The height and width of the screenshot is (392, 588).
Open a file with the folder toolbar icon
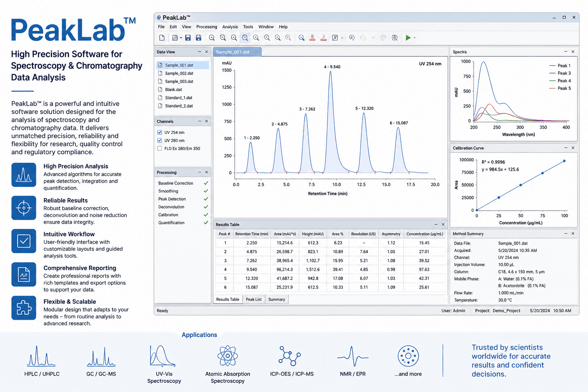point(175,38)
